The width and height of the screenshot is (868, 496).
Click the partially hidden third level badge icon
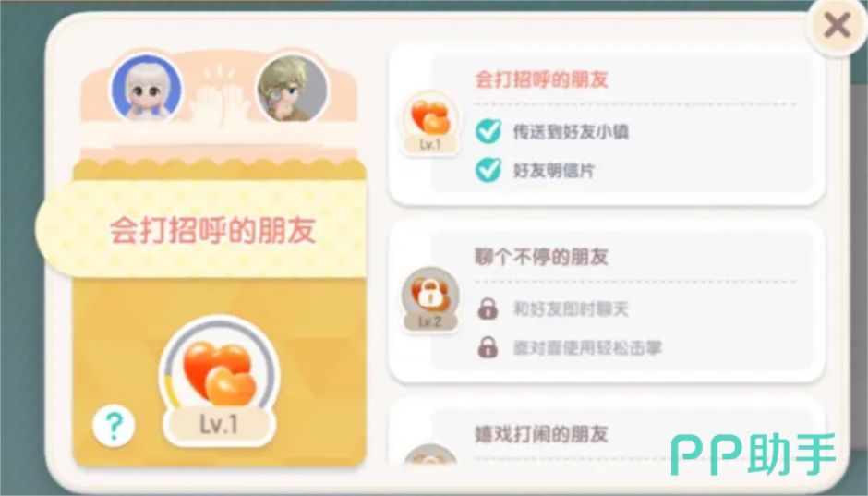430,455
